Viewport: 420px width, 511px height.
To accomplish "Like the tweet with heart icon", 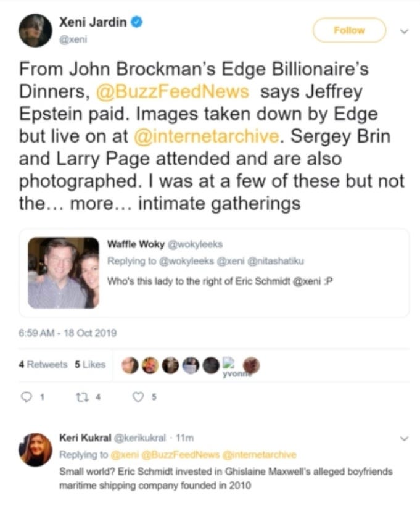I will click(x=138, y=397).
